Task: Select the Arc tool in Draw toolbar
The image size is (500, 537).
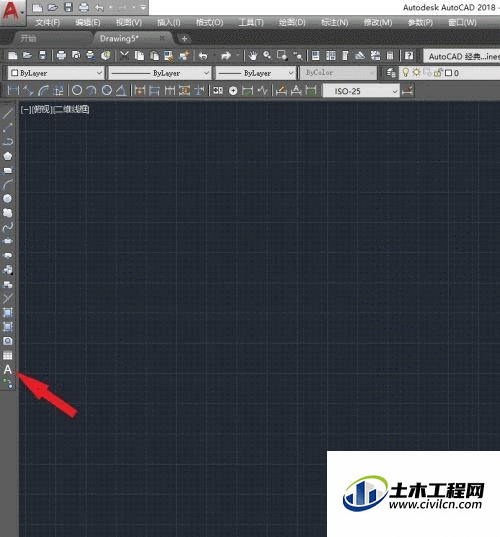Action: point(8,184)
